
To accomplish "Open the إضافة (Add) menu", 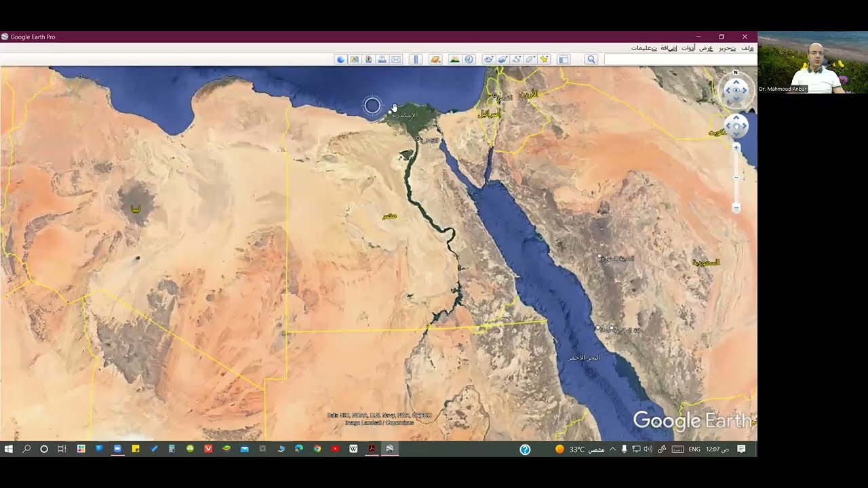I will tap(669, 48).
